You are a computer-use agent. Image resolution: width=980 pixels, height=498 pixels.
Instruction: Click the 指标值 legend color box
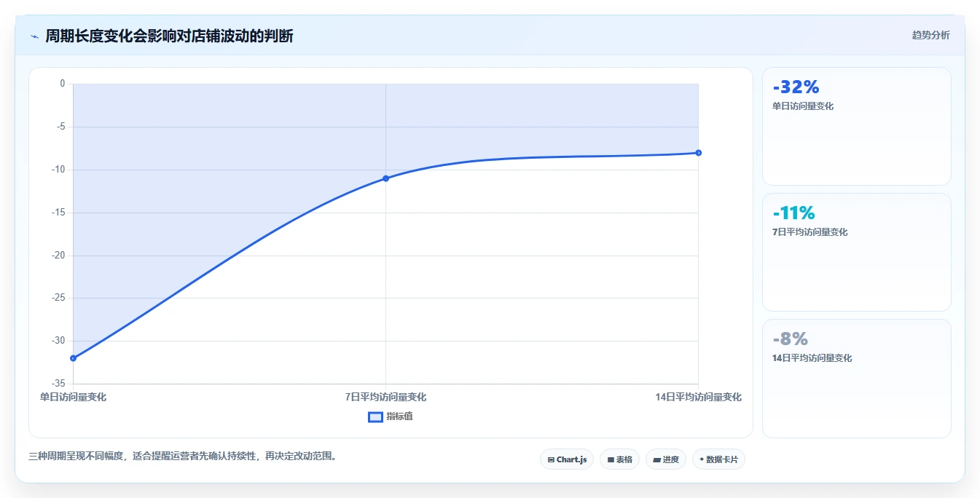(x=375, y=417)
